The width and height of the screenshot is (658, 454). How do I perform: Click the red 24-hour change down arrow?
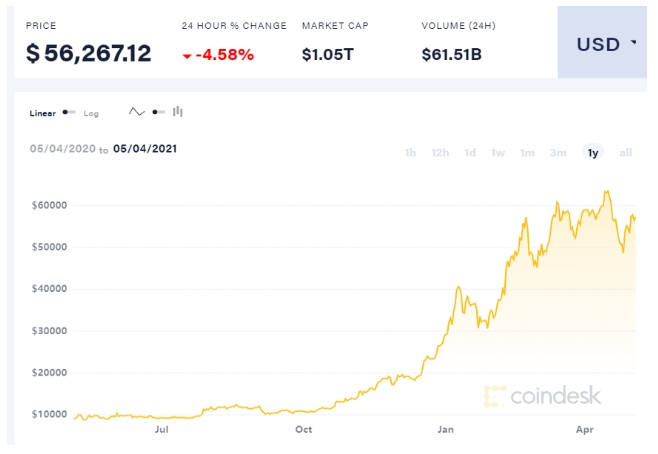pyautogui.click(x=187, y=54)
